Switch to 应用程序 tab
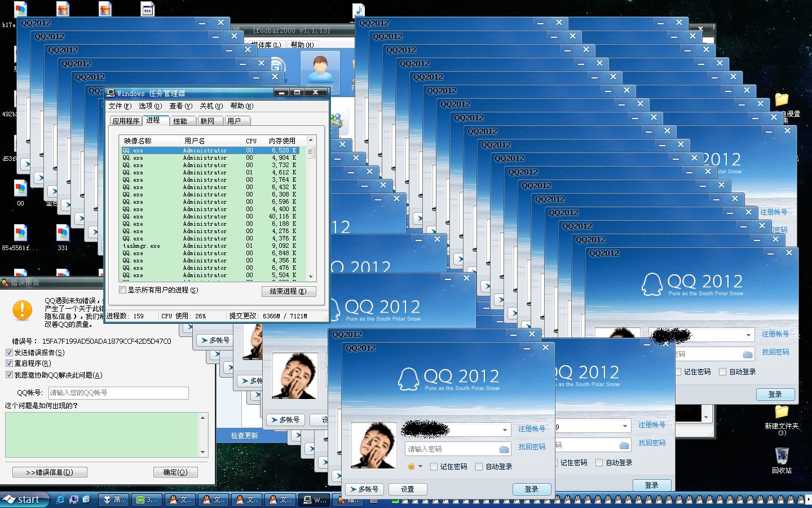 (x=126, y=121)
